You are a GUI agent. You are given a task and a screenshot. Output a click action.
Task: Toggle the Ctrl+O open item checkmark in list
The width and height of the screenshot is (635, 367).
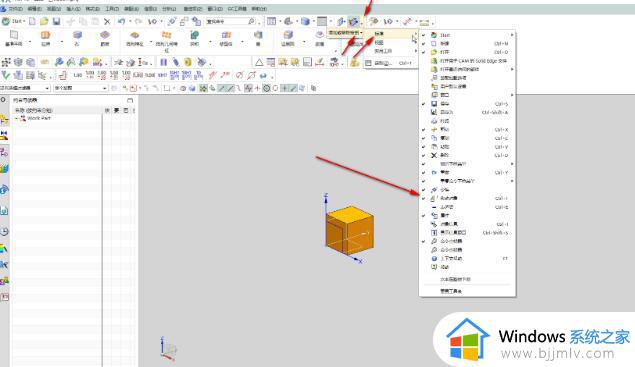click(424, 52)
